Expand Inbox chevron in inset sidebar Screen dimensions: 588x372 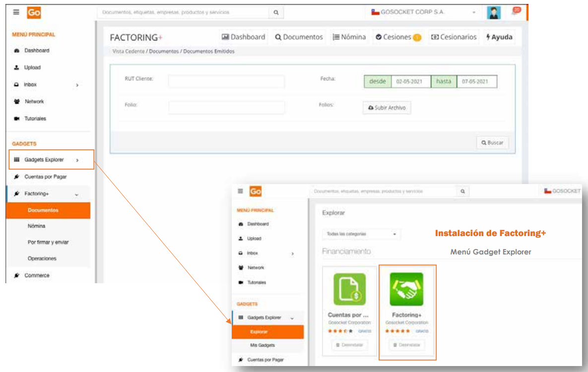(292, 253)
